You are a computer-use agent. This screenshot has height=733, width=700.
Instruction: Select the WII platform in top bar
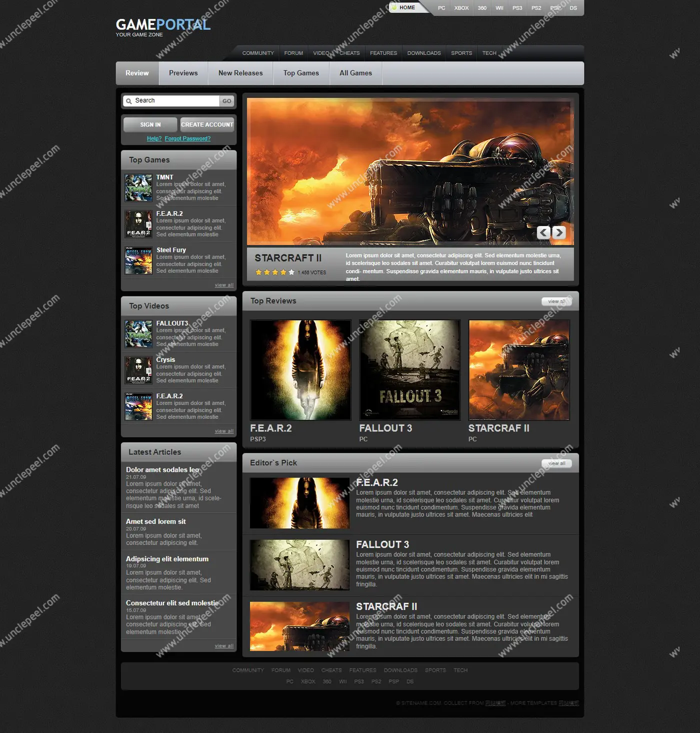499,8
